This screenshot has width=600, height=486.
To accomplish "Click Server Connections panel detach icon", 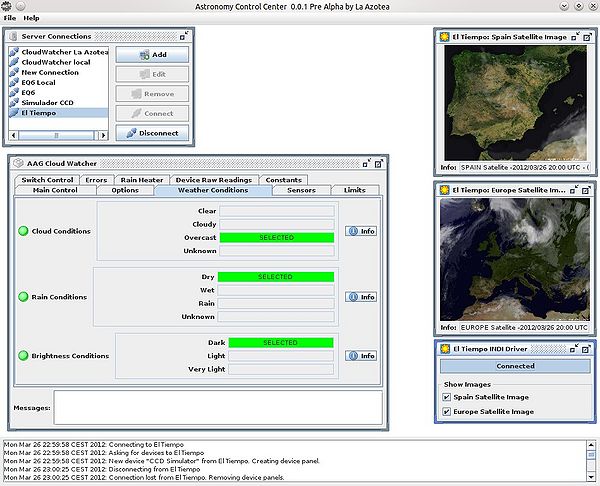I will coord(184,36).
